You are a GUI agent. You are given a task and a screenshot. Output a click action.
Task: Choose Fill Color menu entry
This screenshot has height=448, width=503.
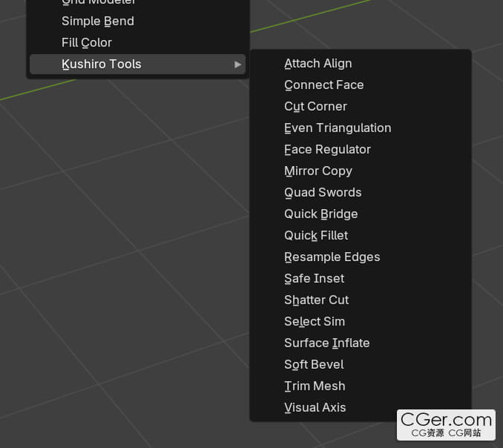point(137,43)
